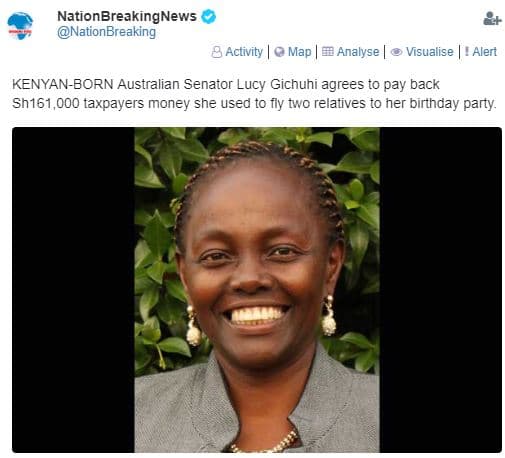Click tweet line mentioning Sh161,000
505x458 pixels.
tap(254, 103)
